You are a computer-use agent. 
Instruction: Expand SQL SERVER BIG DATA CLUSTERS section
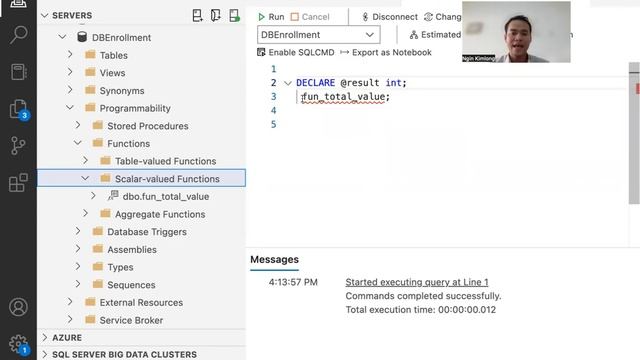44,354
